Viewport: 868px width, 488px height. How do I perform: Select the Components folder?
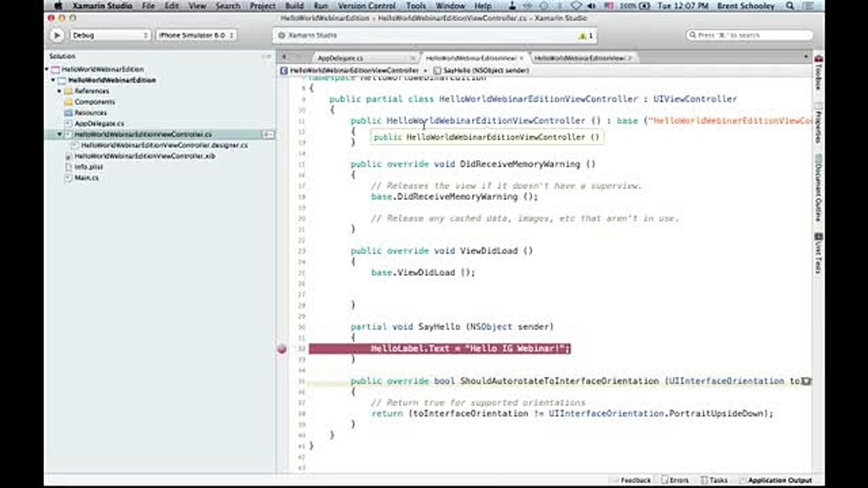point(94,102)
